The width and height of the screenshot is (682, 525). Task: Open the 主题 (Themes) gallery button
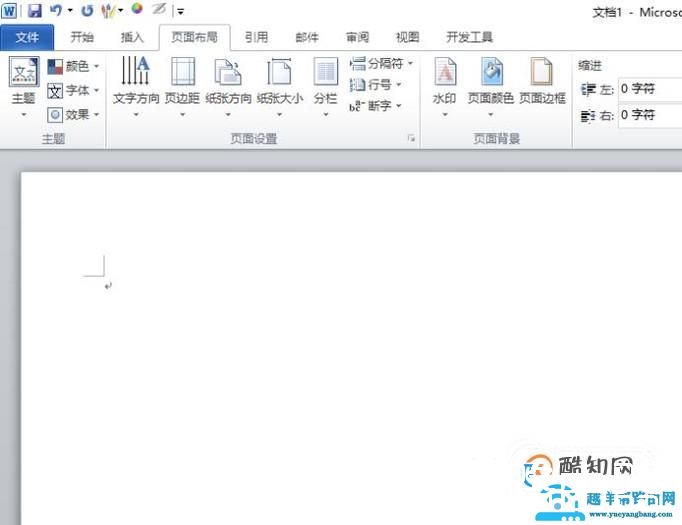point(23,87)
